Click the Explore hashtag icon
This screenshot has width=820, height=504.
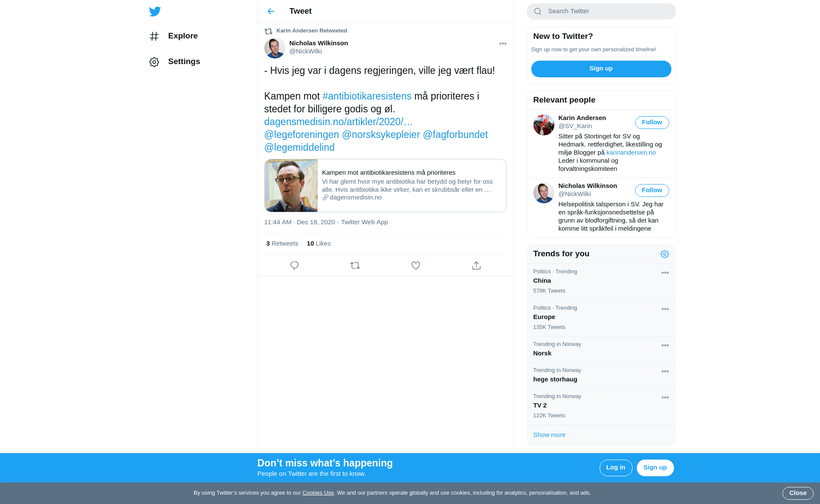[154, 36]
